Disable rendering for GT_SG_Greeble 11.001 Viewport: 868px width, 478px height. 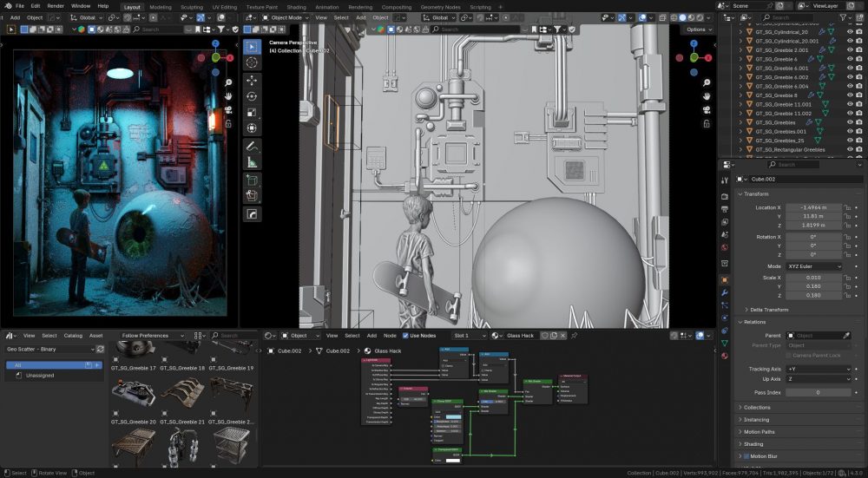[x=859, y=104]
